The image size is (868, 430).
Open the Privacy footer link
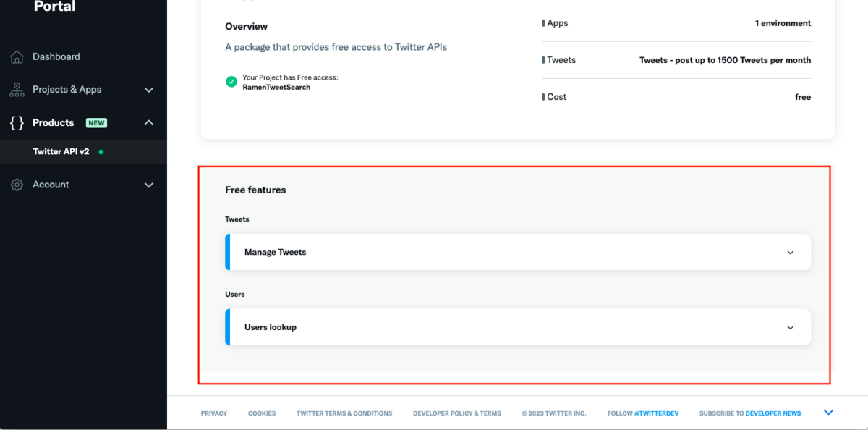pyautogui.click(x=214, y=413)
